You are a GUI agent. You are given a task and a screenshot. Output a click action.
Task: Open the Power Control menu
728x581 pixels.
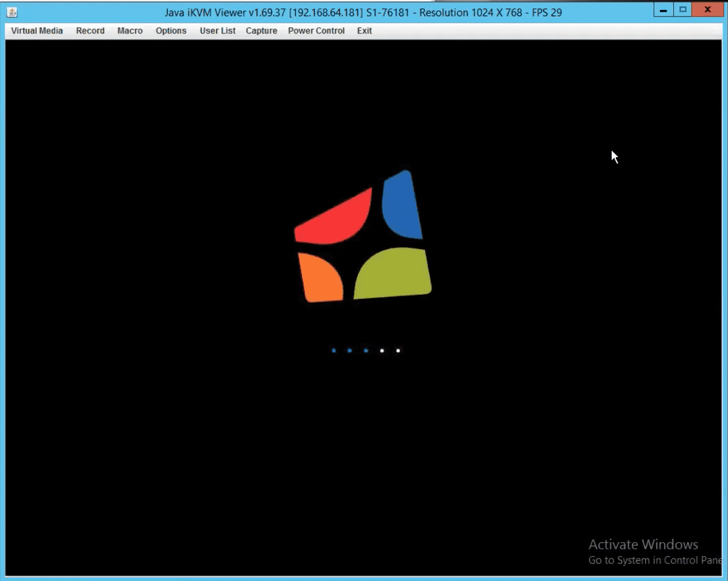(316, 30)
